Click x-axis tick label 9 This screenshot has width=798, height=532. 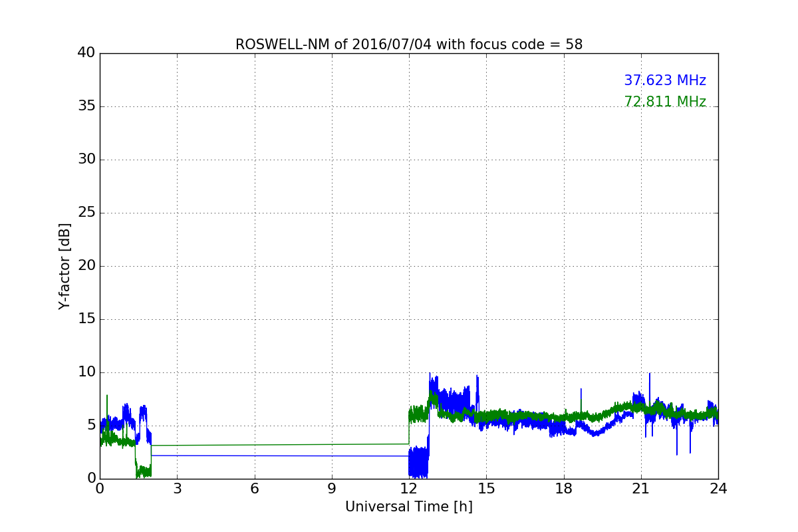coord(332,488)
